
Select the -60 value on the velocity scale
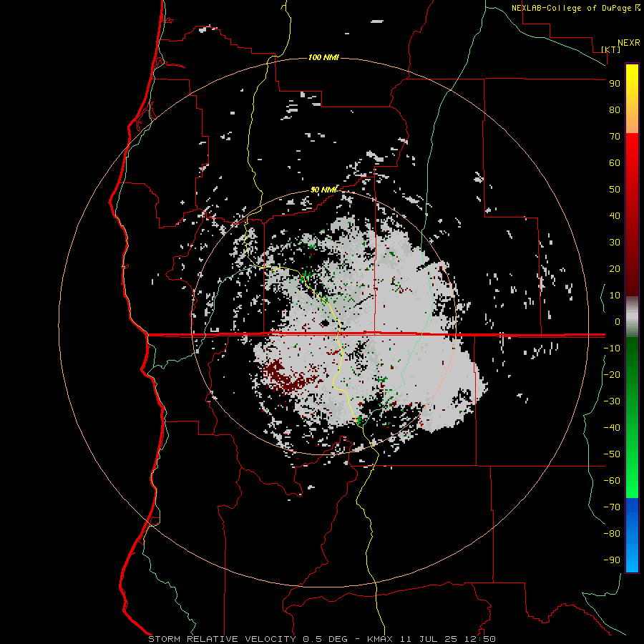(x=612, y=481)
